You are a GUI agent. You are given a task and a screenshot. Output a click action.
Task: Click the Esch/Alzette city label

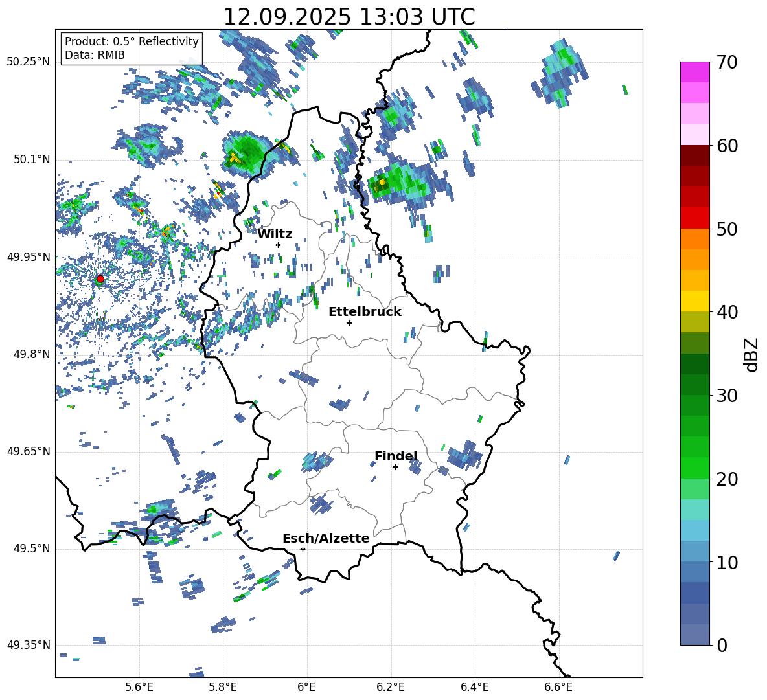click(326, 538)
